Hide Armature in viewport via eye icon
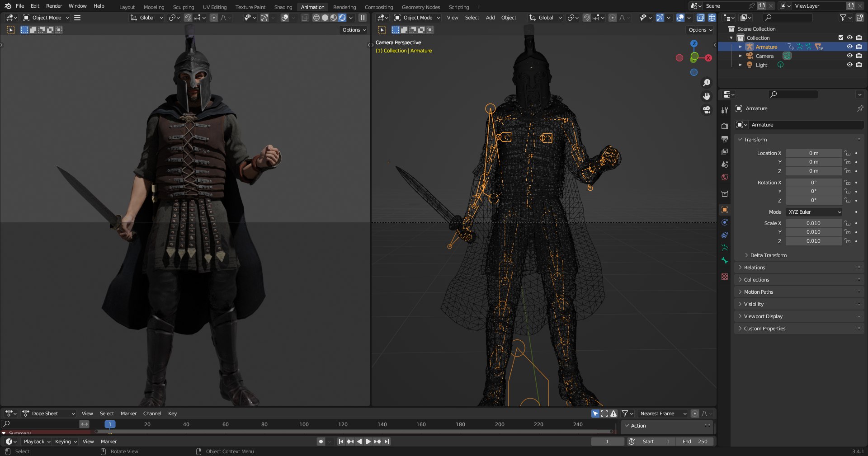 coord(849,47)
